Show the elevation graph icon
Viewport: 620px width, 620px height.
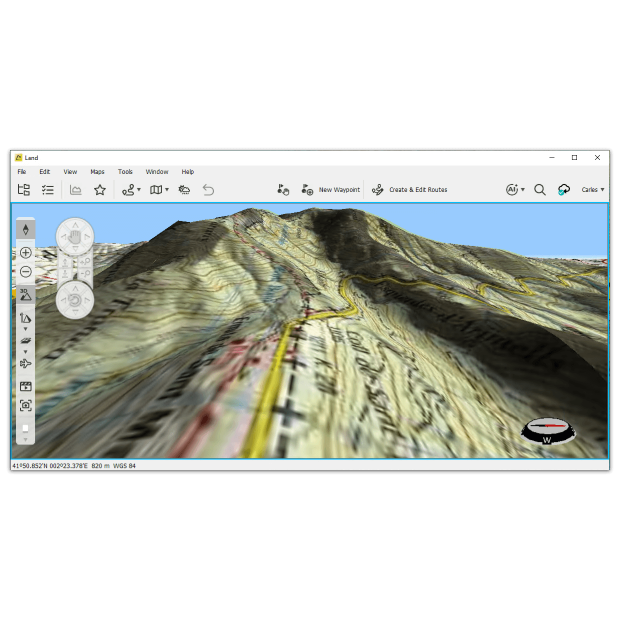tap(76, 190)
